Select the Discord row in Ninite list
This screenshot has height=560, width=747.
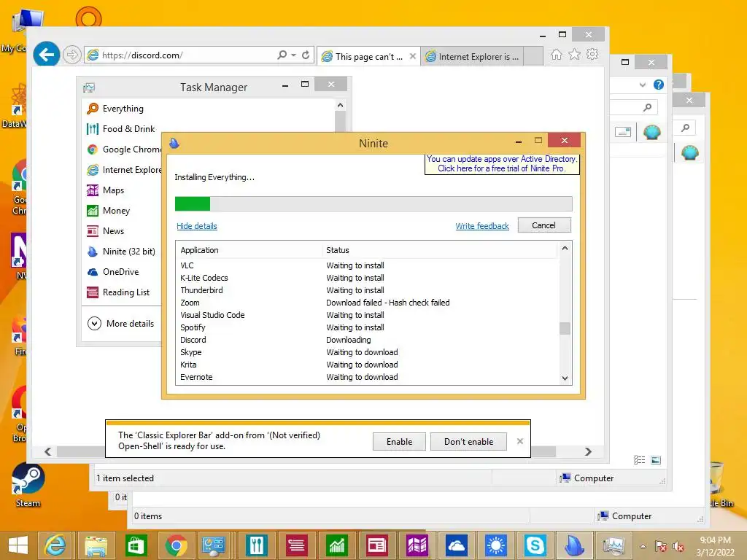[367, 340]
